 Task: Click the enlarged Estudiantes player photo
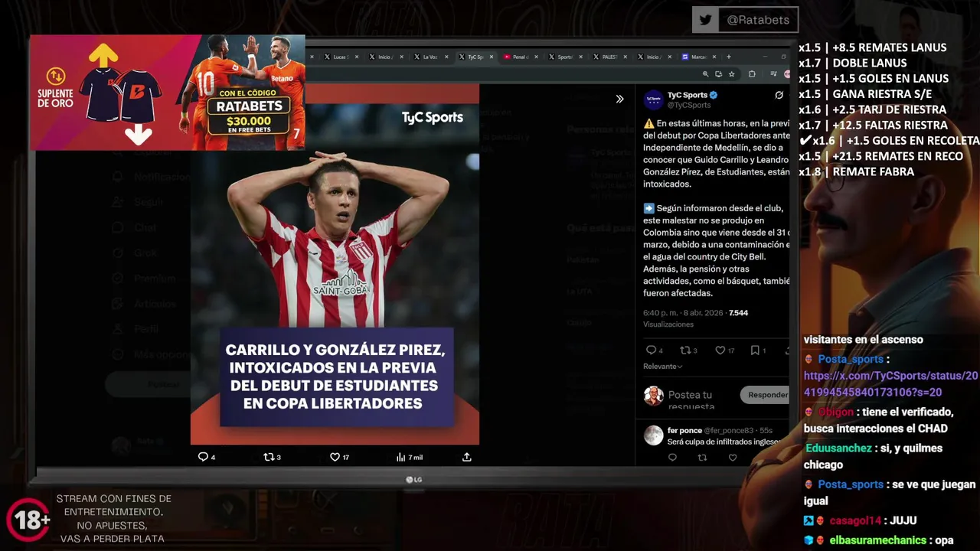pos(335,264)
